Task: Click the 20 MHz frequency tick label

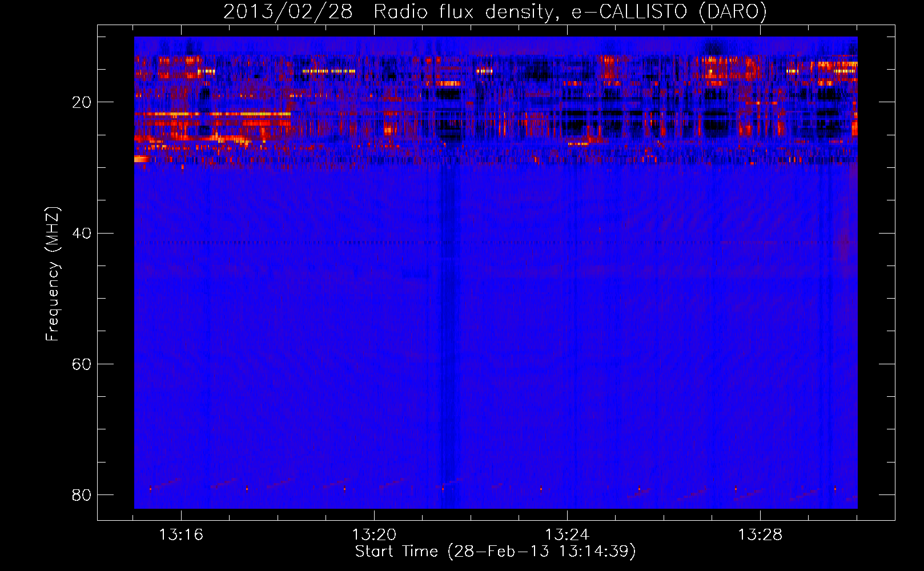Action: tap(82, 103)
